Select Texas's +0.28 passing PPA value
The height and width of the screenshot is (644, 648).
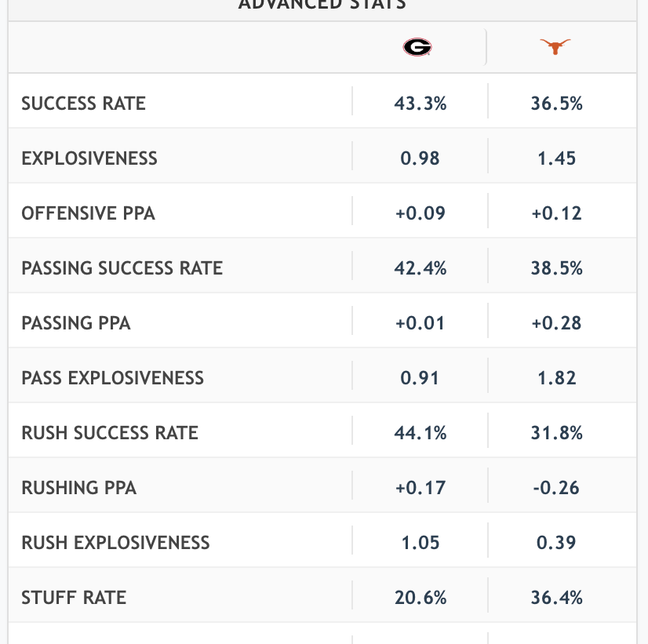coord(557,323)
